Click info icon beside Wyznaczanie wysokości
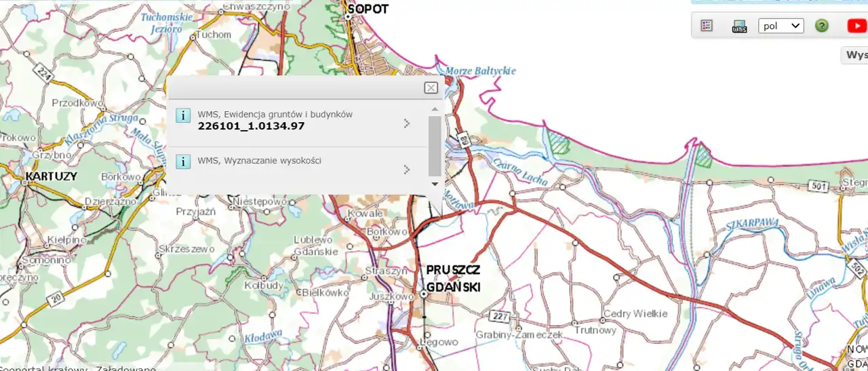 183,161
